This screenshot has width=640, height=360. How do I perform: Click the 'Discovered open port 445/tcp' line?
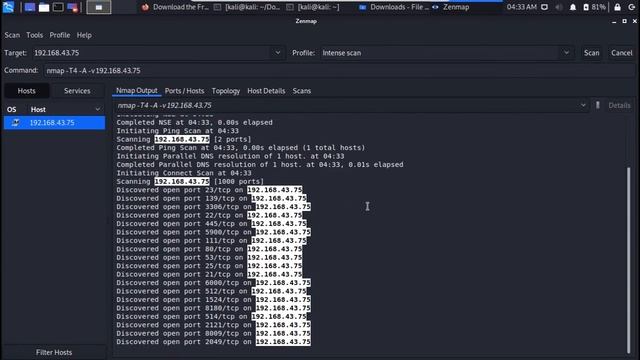[x=211, y=224]
